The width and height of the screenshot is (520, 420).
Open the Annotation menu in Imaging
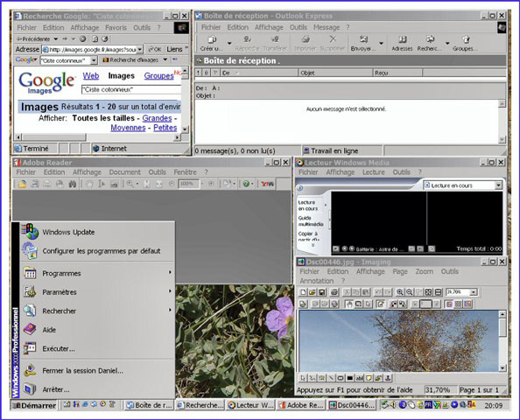[317, 281]
